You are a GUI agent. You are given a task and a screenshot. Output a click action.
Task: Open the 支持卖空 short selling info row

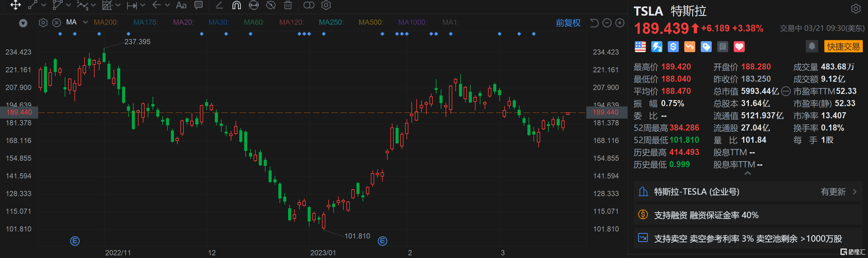tap(748, 238)
